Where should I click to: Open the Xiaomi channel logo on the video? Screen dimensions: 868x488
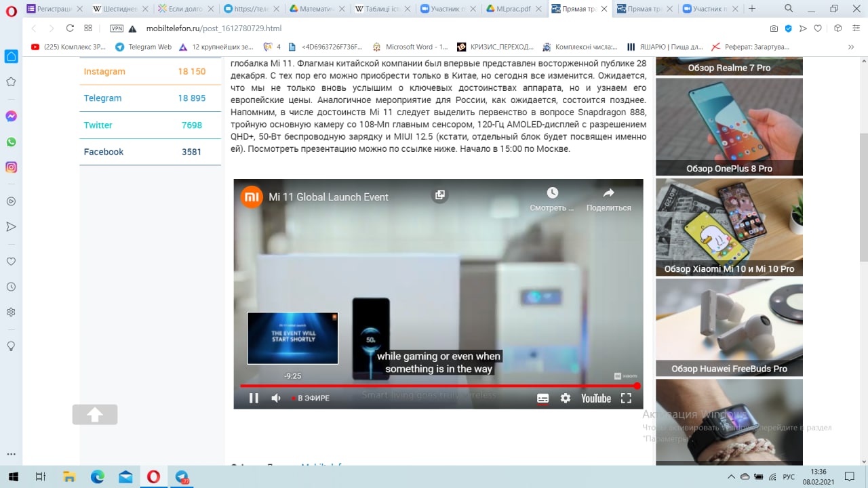252,197
